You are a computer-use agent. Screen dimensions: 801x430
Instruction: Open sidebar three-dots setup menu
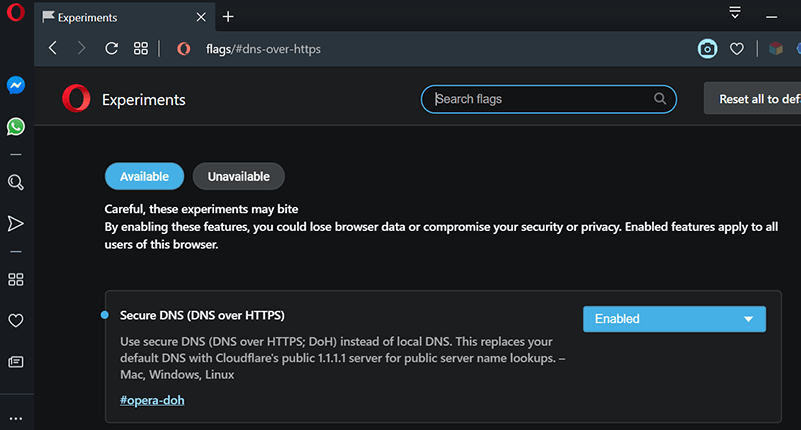pyautogui.click(x=16, y=418)
